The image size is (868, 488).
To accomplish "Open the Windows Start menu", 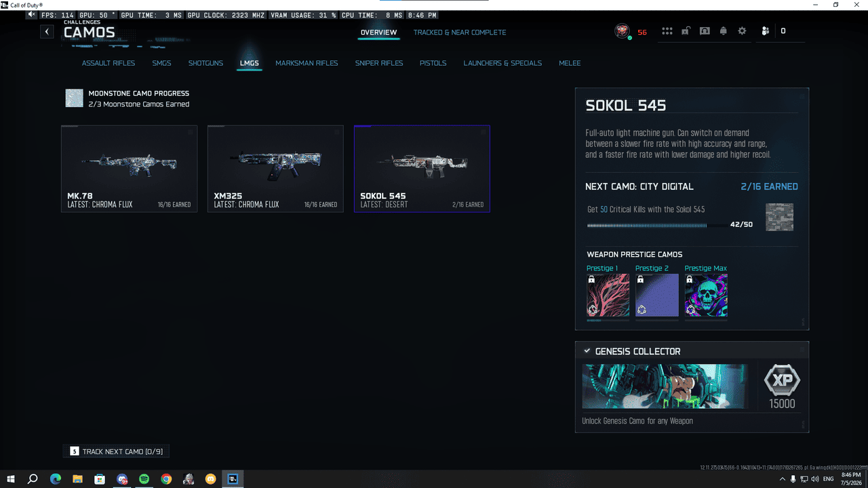I will 11,479.
